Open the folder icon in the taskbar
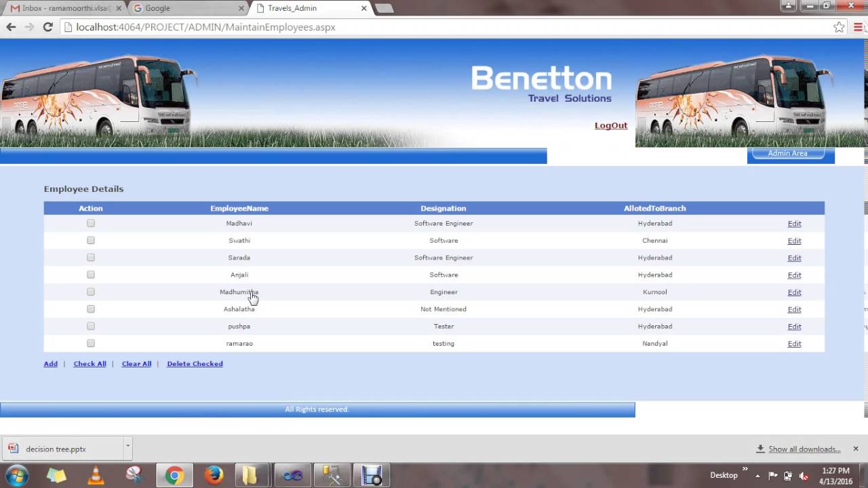 250,476
